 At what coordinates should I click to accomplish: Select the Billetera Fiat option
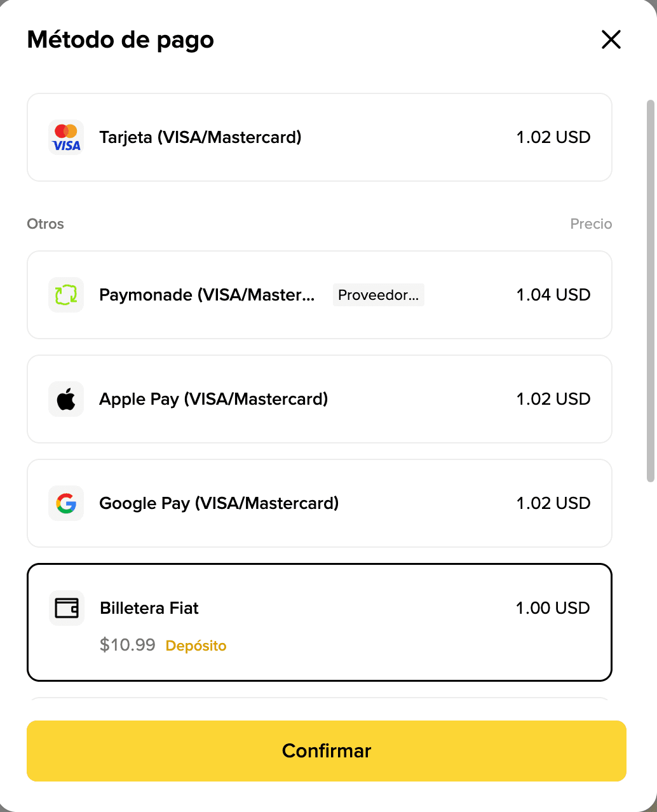(x=149, y=608)
